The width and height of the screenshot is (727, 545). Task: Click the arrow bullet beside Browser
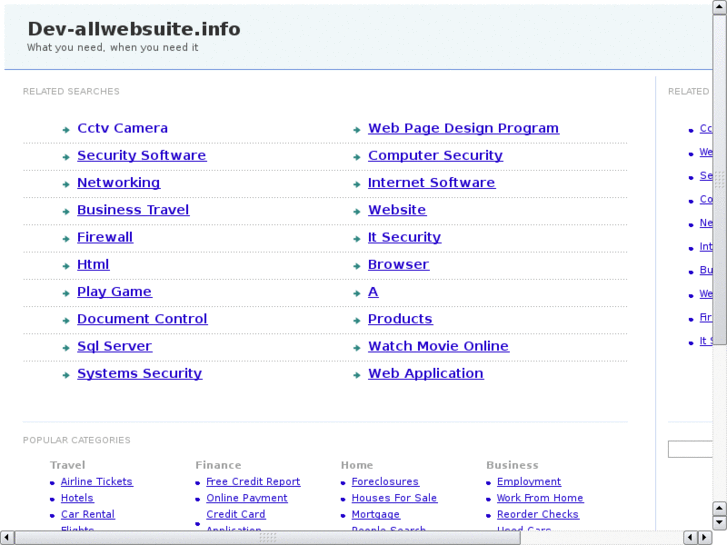point(357,266)
